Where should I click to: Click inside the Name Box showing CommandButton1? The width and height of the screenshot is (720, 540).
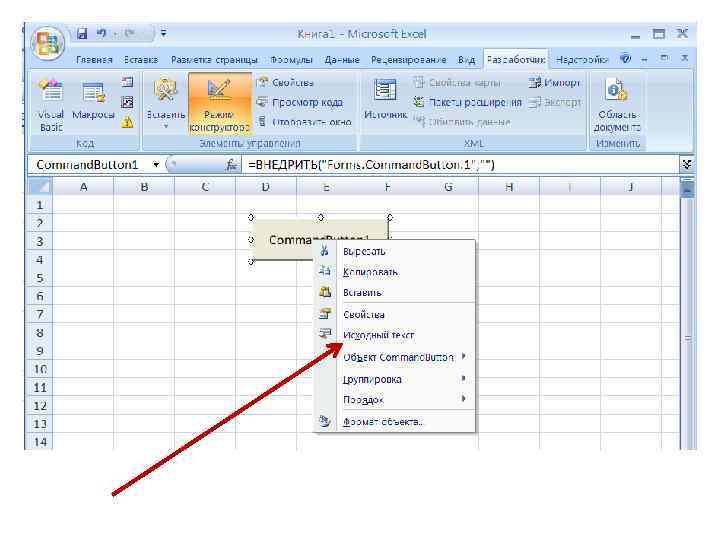pos(90,164)
